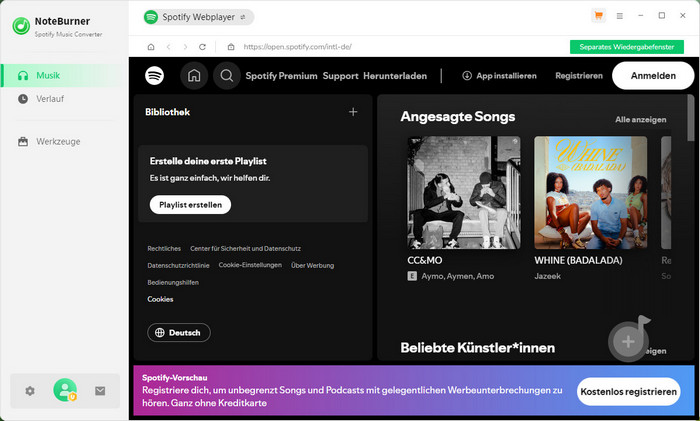Viewport: 700px width, 421px height.
Task: Open Über Werbung link
Action: click(x=312, y=265)
